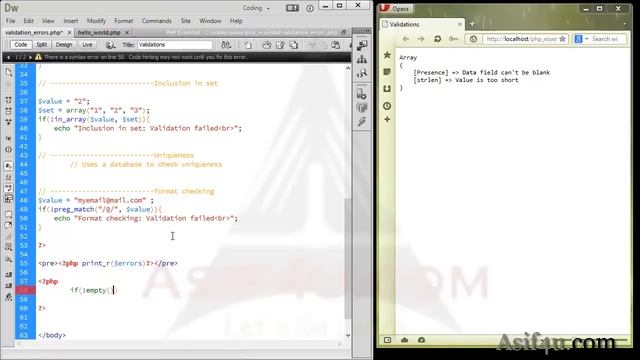Click Opera address bar localhost URL
640x360 pixels.
521,39
